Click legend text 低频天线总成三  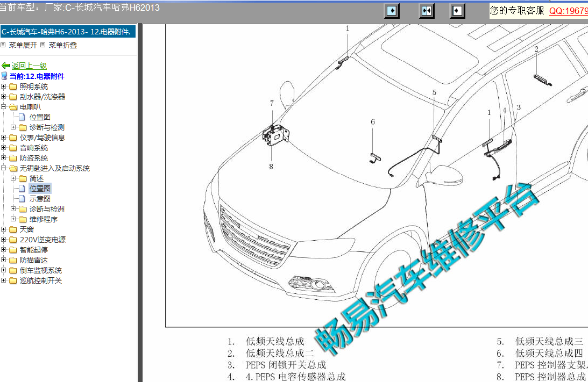pyautogui.click(x=549, y=341)
